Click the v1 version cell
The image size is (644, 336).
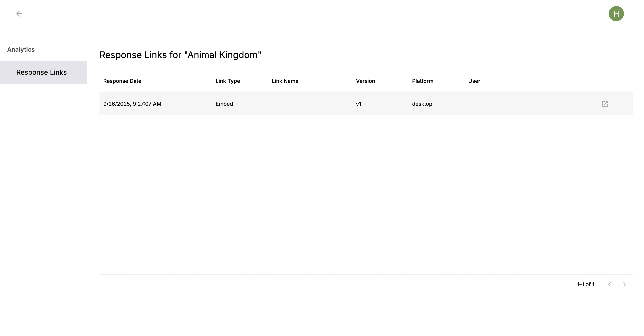coord(359,104)
